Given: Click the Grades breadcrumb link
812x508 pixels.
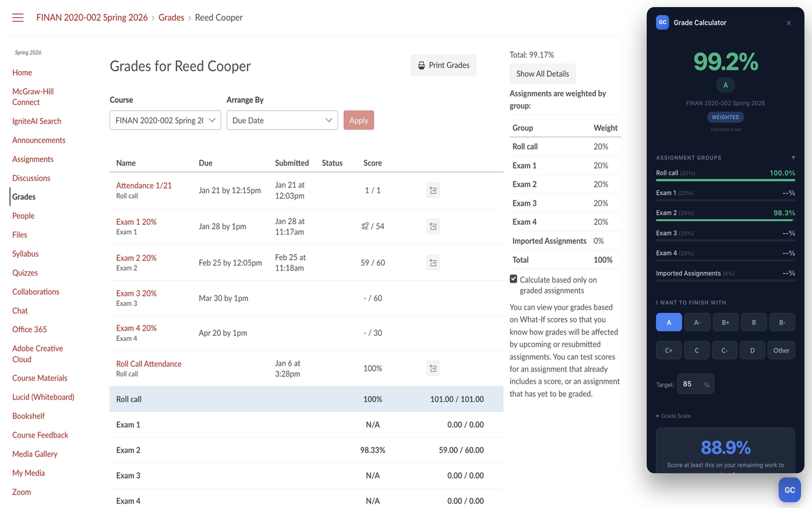Looking at the screenshot, I should coord(171,18).
